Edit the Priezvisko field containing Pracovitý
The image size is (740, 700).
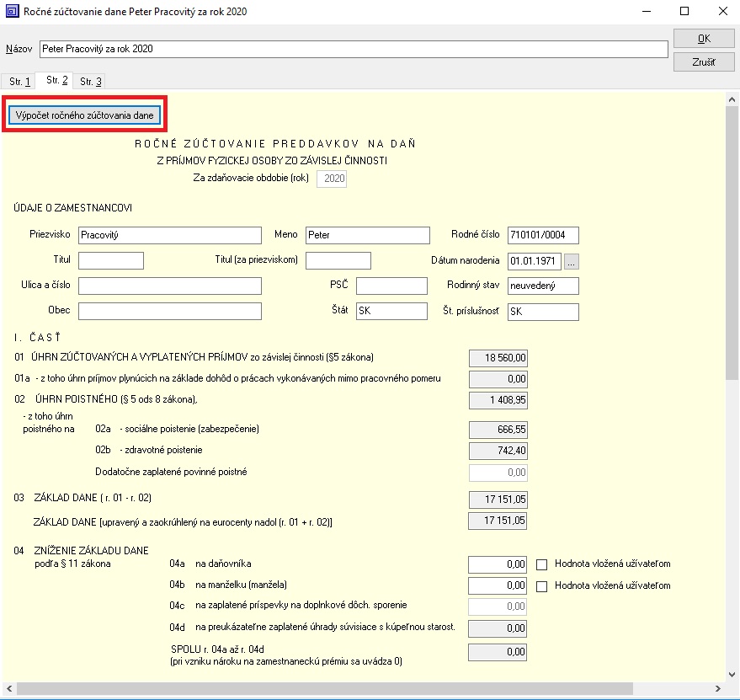click(x=170, y=235)
